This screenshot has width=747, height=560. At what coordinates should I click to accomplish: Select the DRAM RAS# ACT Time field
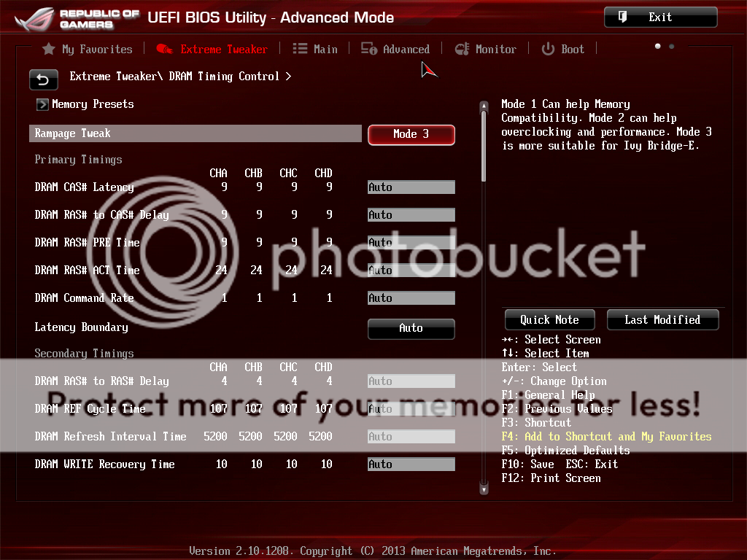pos(411,271)
